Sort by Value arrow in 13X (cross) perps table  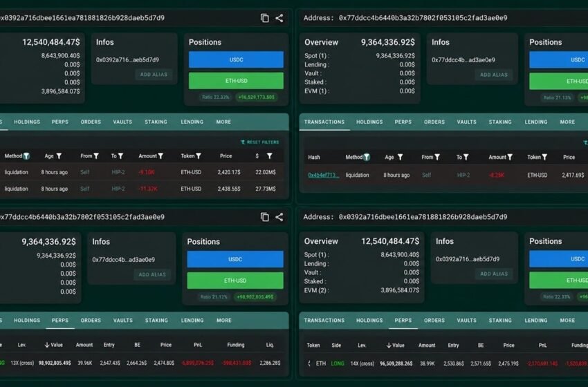pyautogui.click(x=47, y=345)
